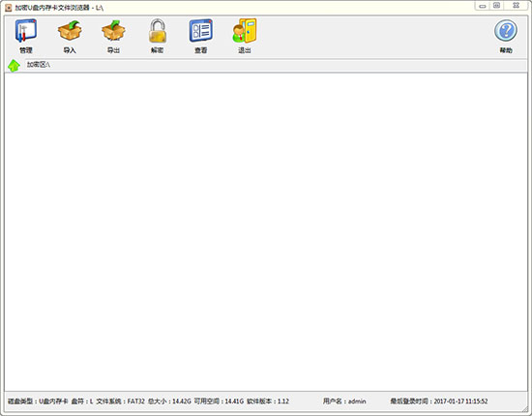This screenshot has width=532, height=416.
Task: Open the 查看 (View) mode icon
Action: click(201, 36)
